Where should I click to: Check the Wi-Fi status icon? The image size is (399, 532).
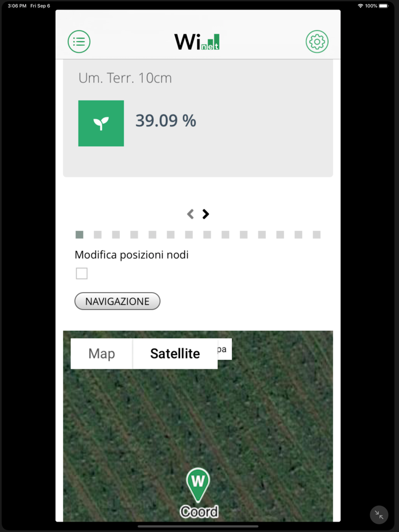360,6
